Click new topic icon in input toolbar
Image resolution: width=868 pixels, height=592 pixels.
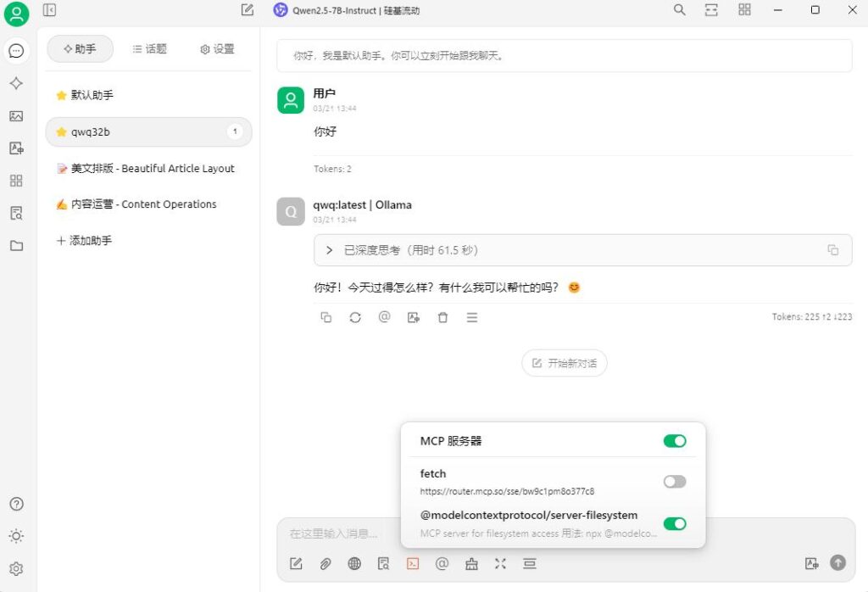pos(296,564)
